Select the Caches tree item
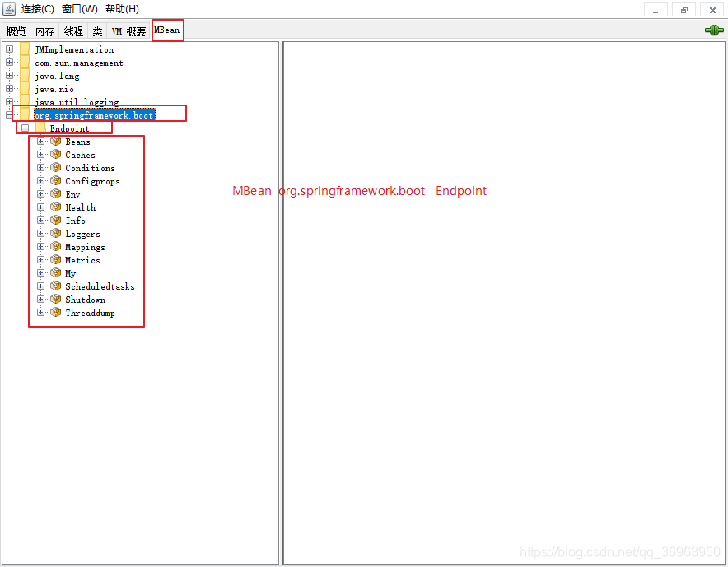This screenshot has width=728, height=567. (x=80, y=155)
